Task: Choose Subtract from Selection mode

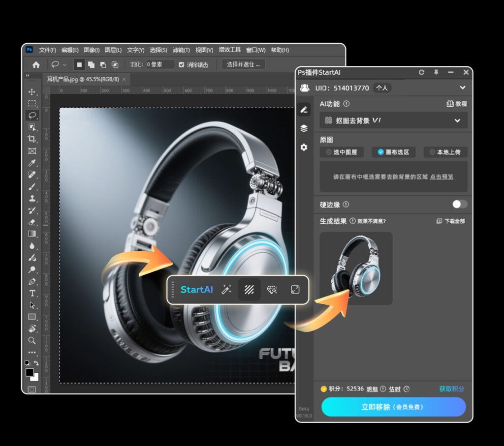Action: coord(103,65)
